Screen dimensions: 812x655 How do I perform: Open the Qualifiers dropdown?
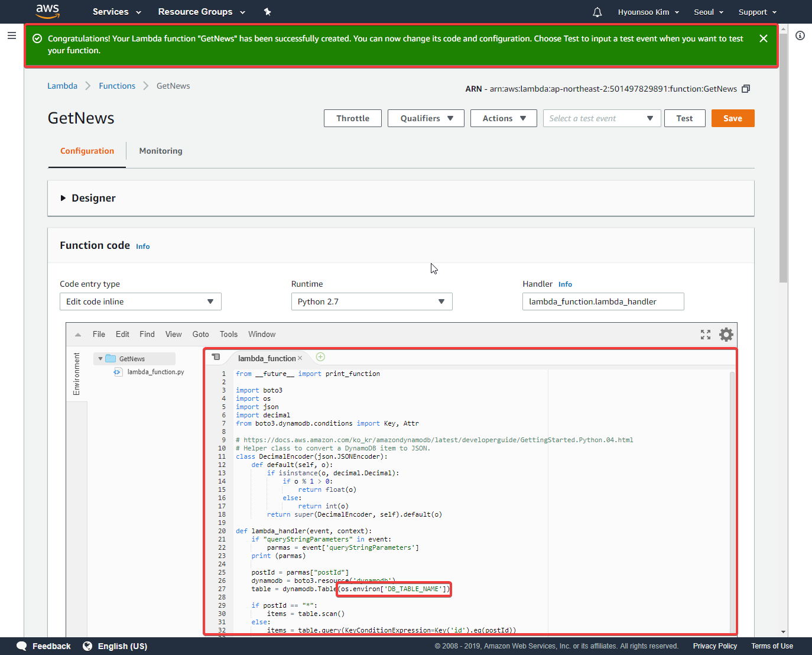[426, 118]
